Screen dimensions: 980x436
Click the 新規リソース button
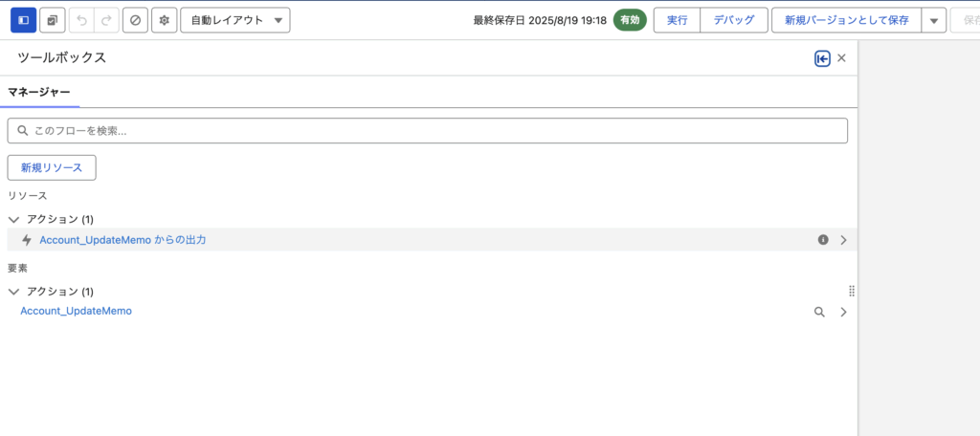[x=52, y=167]
